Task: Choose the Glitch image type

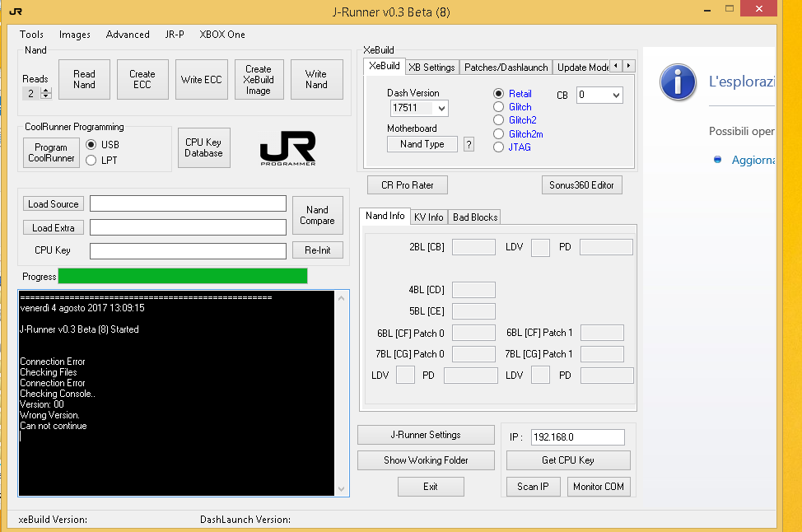Action: point(498,107)
